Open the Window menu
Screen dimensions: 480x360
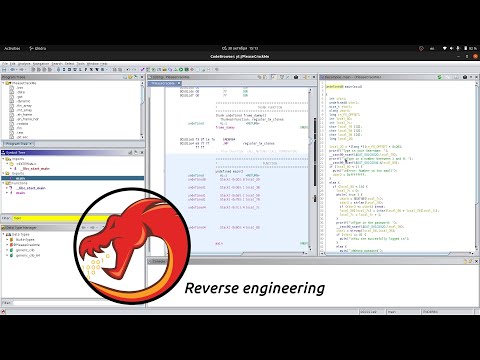pos(93,64)
